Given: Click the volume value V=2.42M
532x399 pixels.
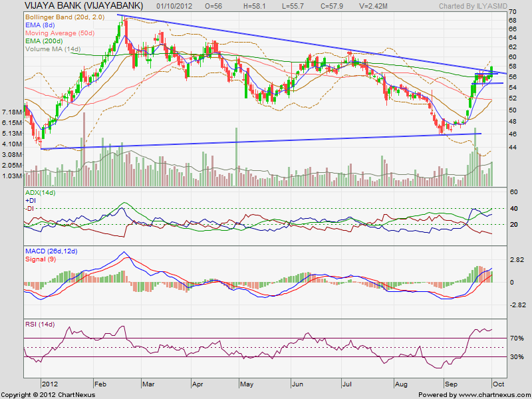Looking at the screenshot, I should [x=373, y=6].
